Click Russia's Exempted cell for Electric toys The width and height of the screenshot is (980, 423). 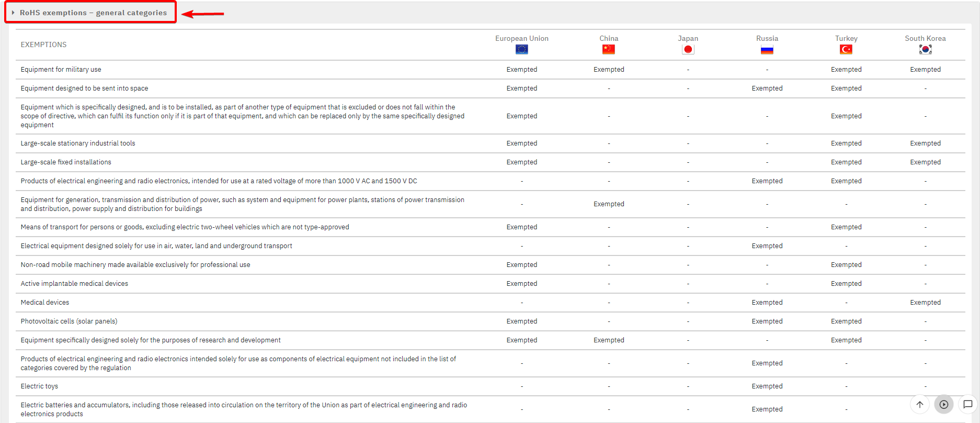tap(767, 386)
